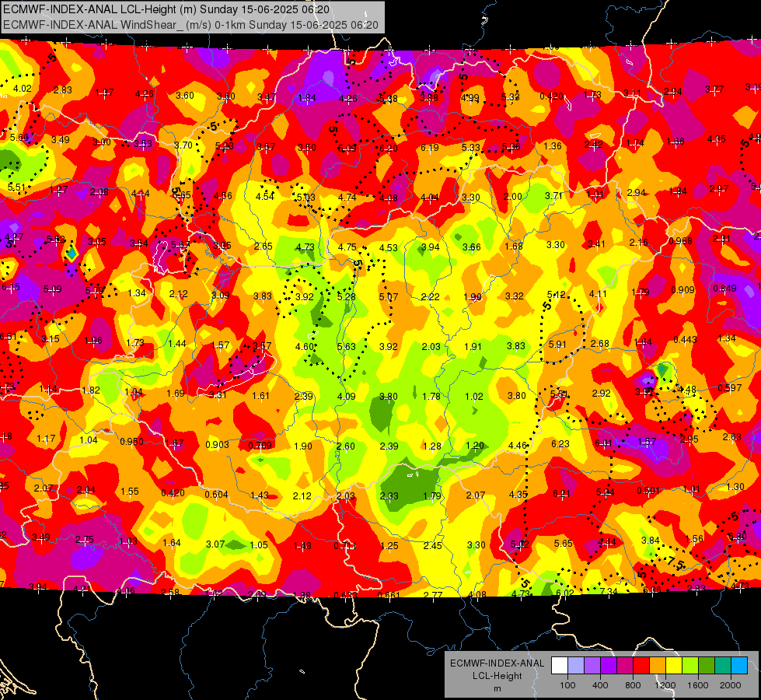Click the value 0.597
Screen dimensions: 761x700
[729, 387]
